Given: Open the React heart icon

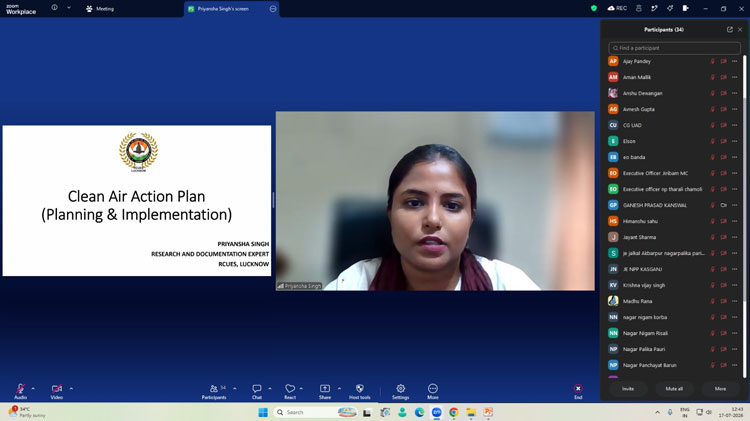Looking at the screenshot, I should coord(290,388).
